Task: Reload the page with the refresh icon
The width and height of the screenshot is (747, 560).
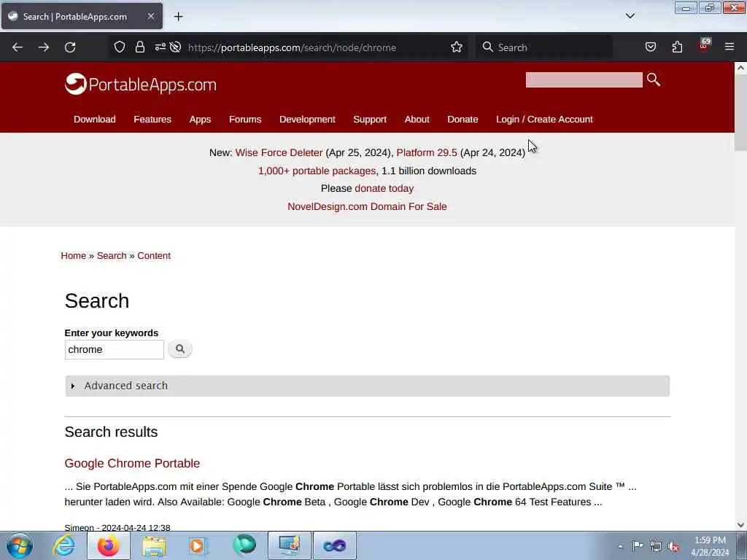Action: 70,47
